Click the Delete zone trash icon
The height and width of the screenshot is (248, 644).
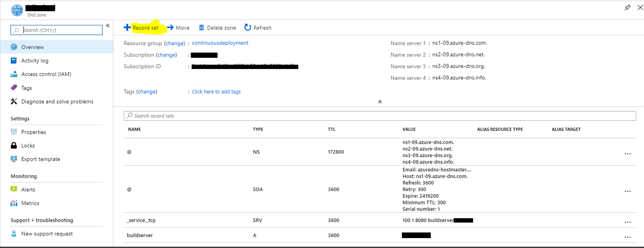202,28
